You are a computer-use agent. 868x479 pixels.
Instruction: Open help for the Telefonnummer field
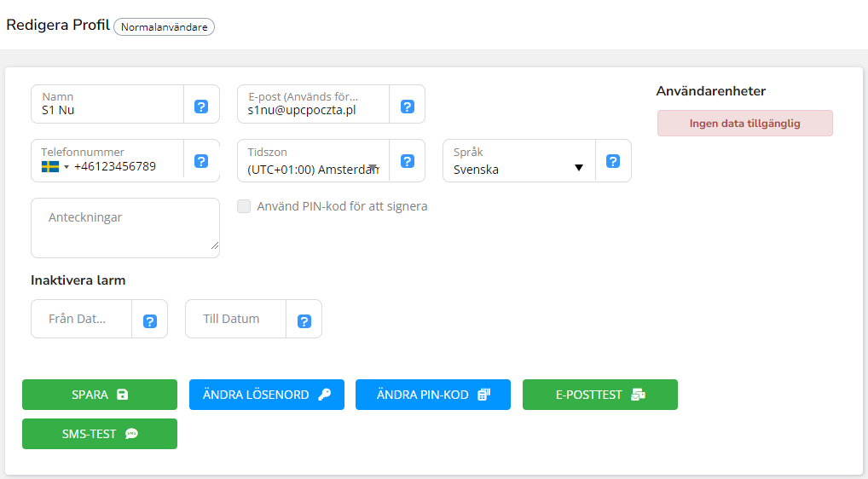point(201,161)
